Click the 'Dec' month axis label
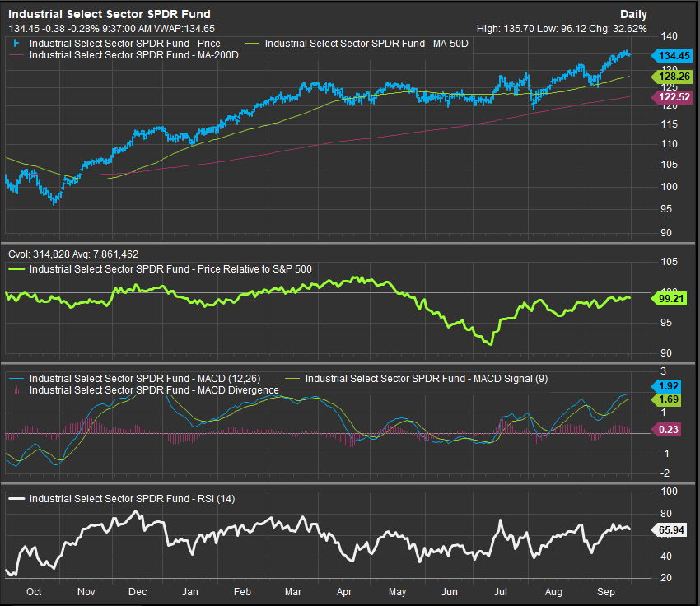This screenshot has height=606, width=700. [138, 592]
